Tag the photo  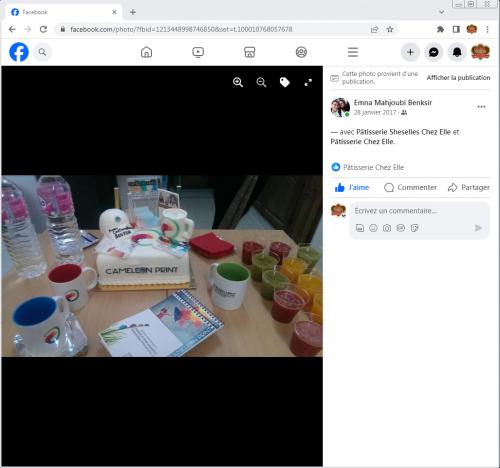pyautogui.click(x=285, y=82)
